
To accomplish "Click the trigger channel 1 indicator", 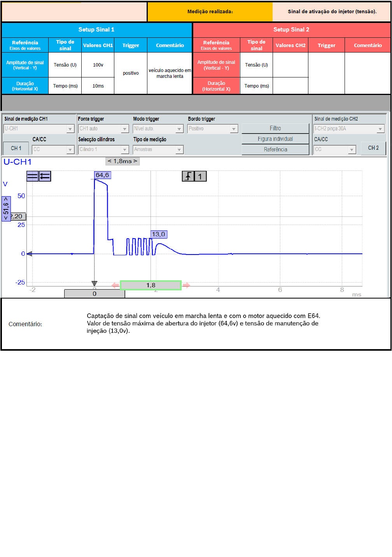I will (200, 176).
